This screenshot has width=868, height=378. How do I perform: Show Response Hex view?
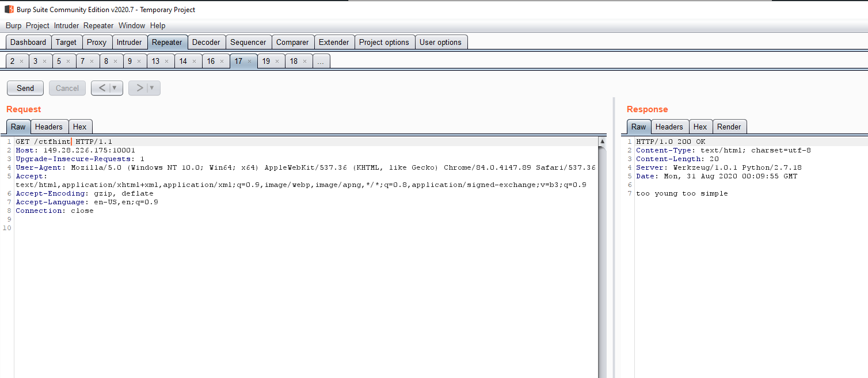tap(701, 127)
